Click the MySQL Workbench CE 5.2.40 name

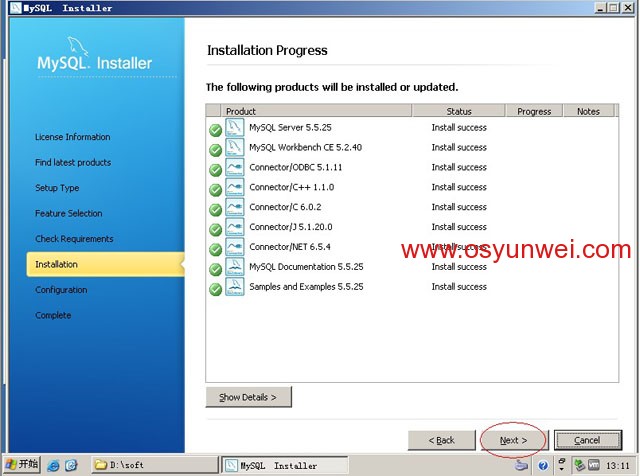305,147
